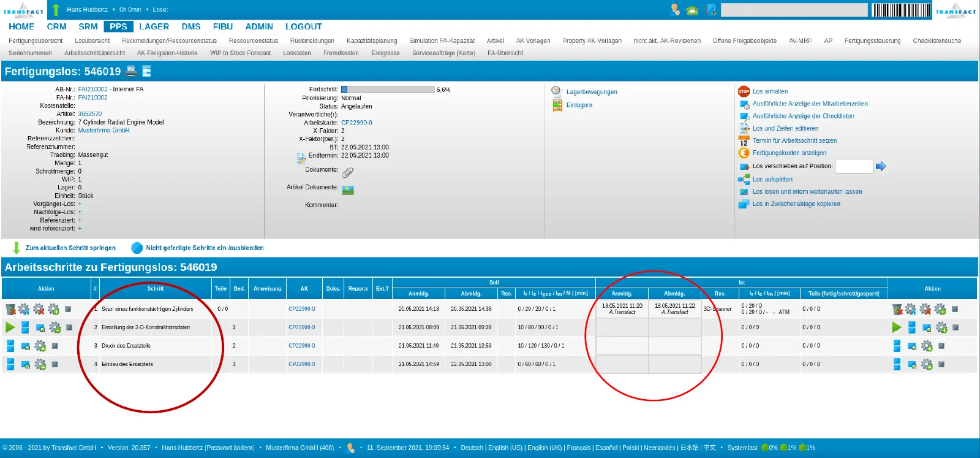This screenshot has width=980, height=458.
Task: Click the split icon beside Los aufsplitten
Action: [744, 179]
